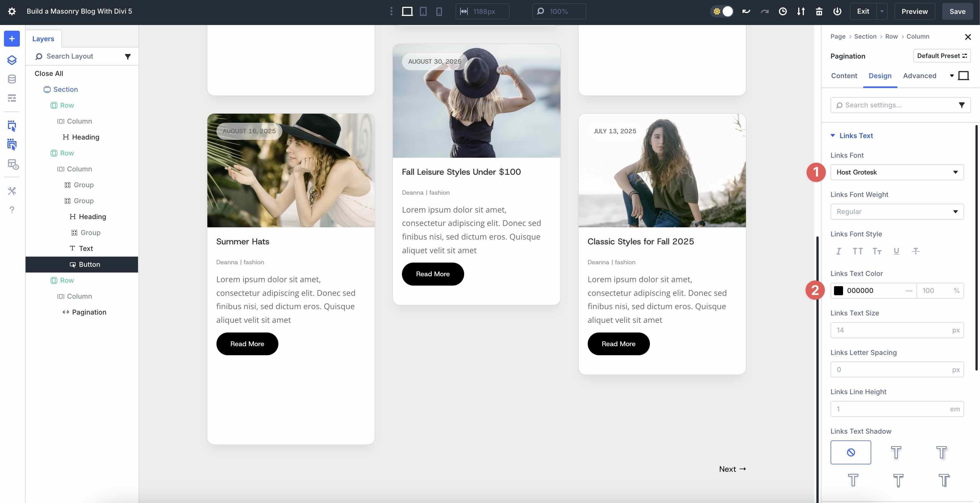The width and height of the screenshot is (980, 503).
Task: Toggle italic links font style
Action: (839, 251)
